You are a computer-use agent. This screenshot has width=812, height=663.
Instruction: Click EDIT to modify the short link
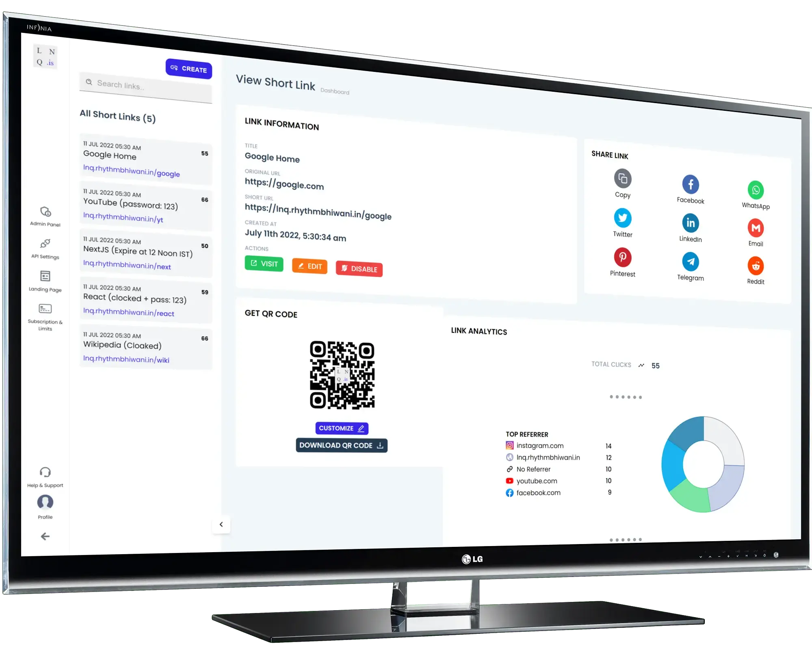pyautogui.click(x=310, y=266)
